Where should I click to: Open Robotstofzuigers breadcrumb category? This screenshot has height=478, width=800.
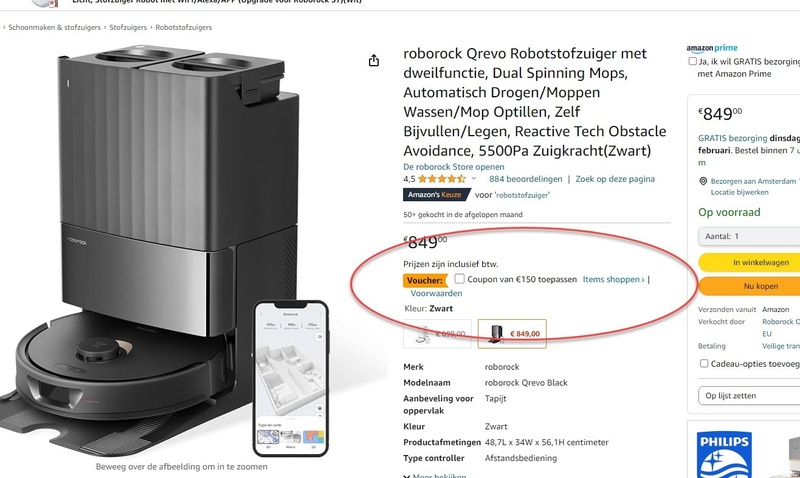pyautogui.click(x=184, y=28)
